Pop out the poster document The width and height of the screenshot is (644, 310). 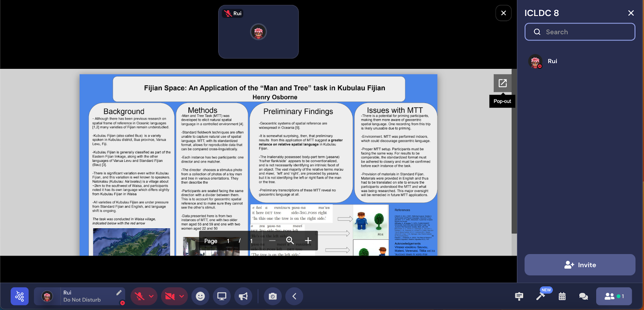point(503,83)
